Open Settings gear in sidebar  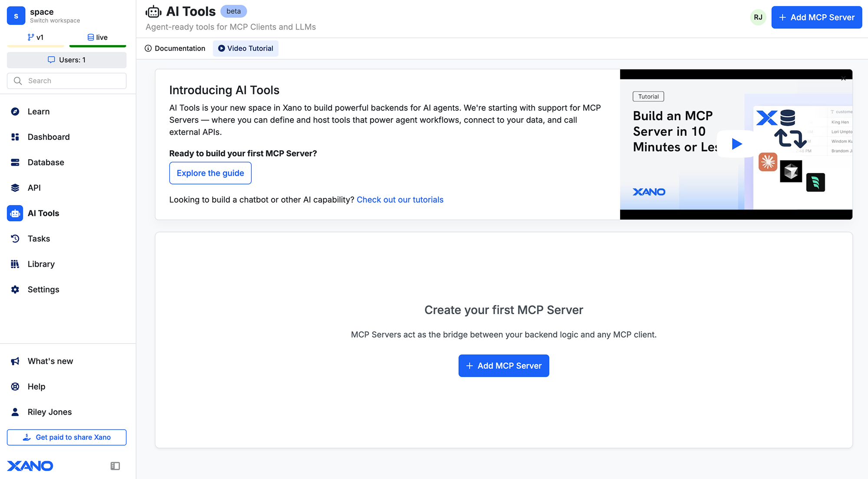(x=15, y=289)
